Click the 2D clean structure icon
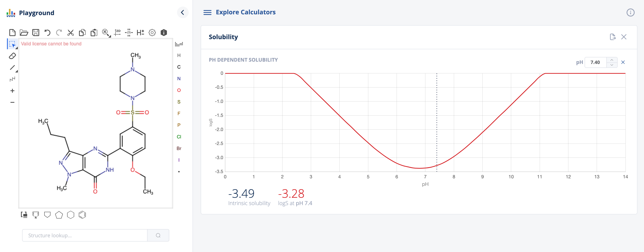 click(x=117, y=32)
